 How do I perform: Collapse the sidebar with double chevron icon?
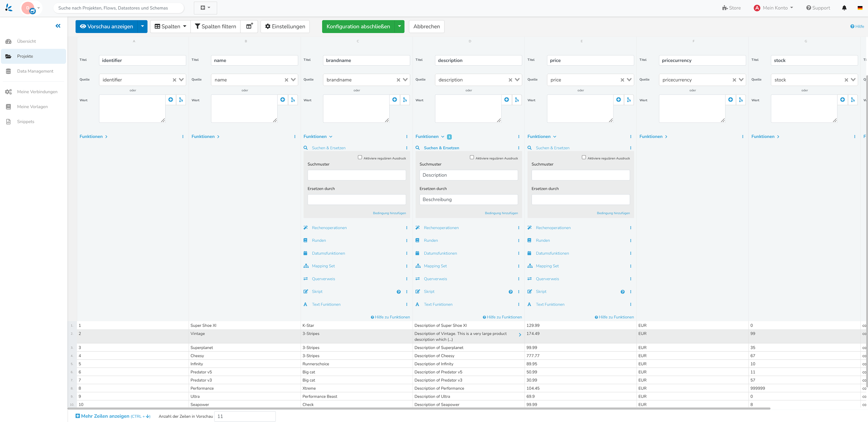(x=58, y=26)
